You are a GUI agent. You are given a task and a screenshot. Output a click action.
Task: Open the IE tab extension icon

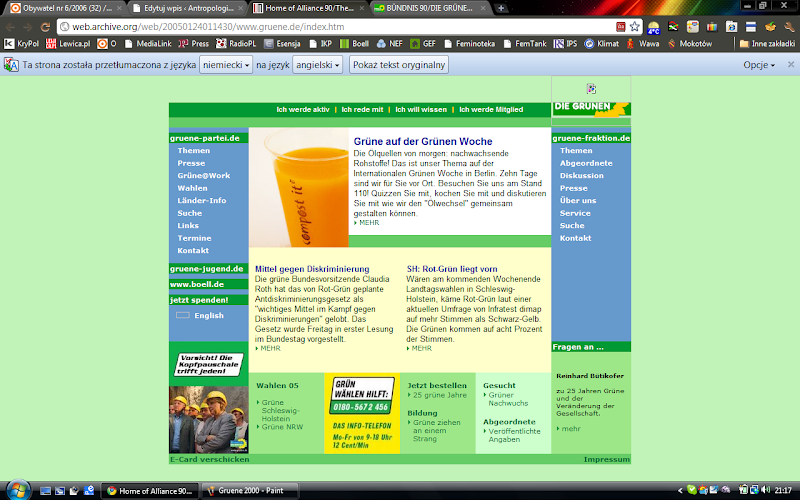tap(732, 27)
